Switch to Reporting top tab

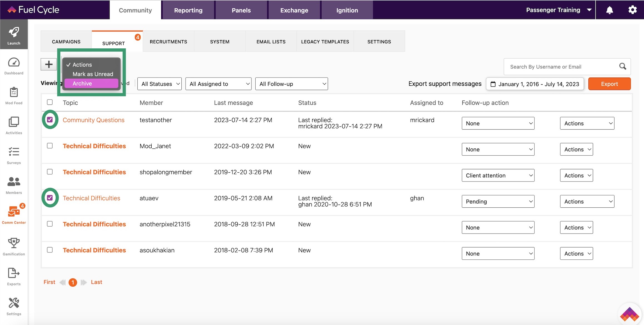point(188,10)
